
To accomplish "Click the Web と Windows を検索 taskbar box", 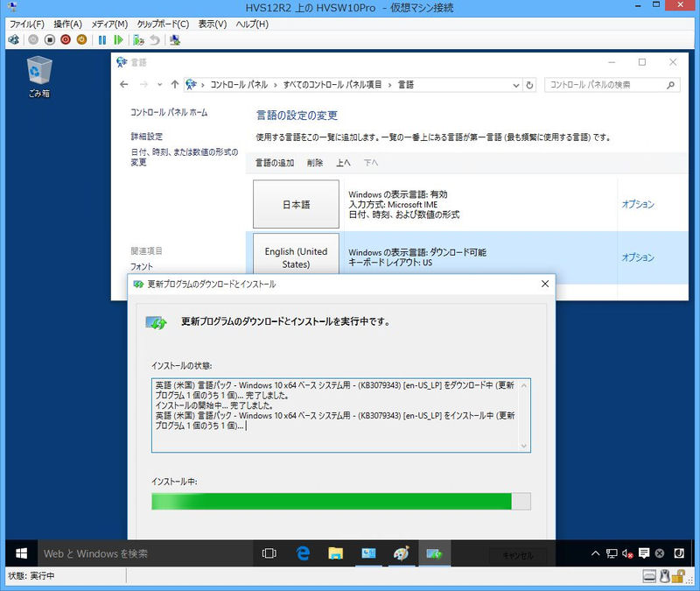I will [144, 553].
